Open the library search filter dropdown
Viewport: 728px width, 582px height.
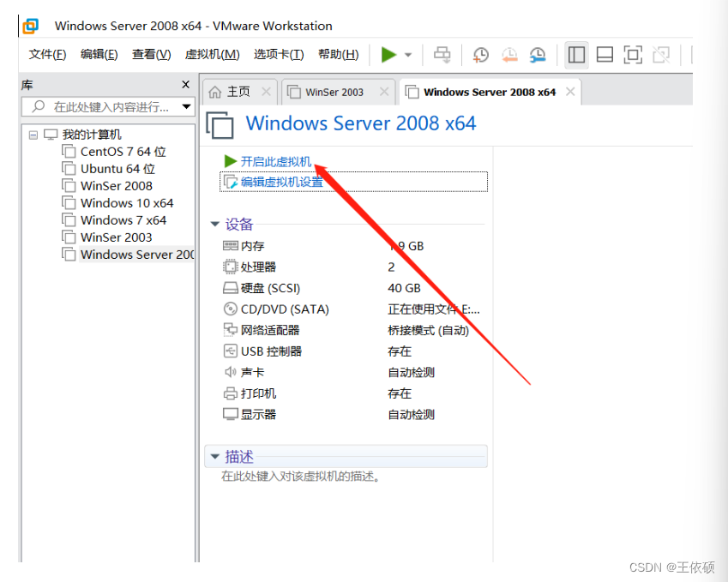tap(187, 107)
